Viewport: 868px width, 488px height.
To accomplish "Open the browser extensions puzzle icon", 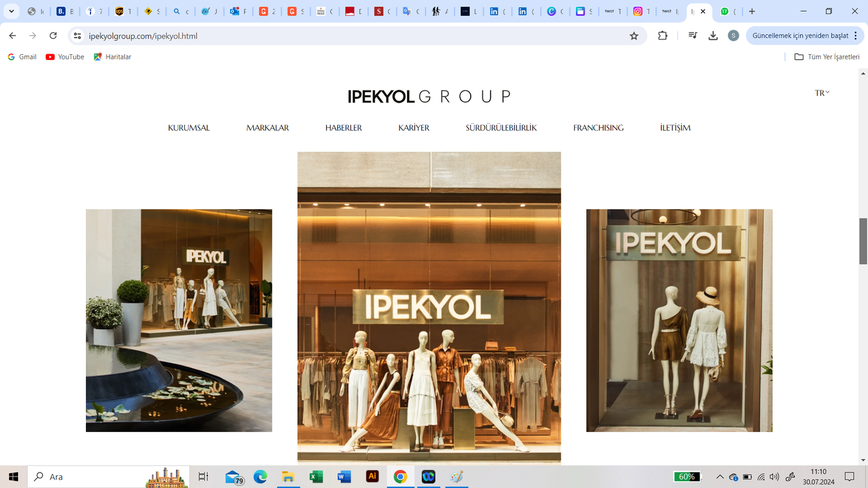I will (663, 36).
